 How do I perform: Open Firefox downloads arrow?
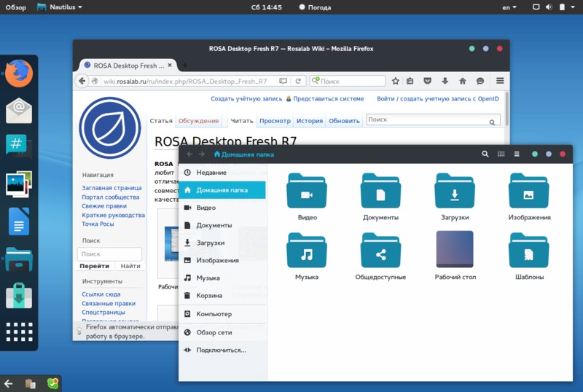(x=445, y=81)
